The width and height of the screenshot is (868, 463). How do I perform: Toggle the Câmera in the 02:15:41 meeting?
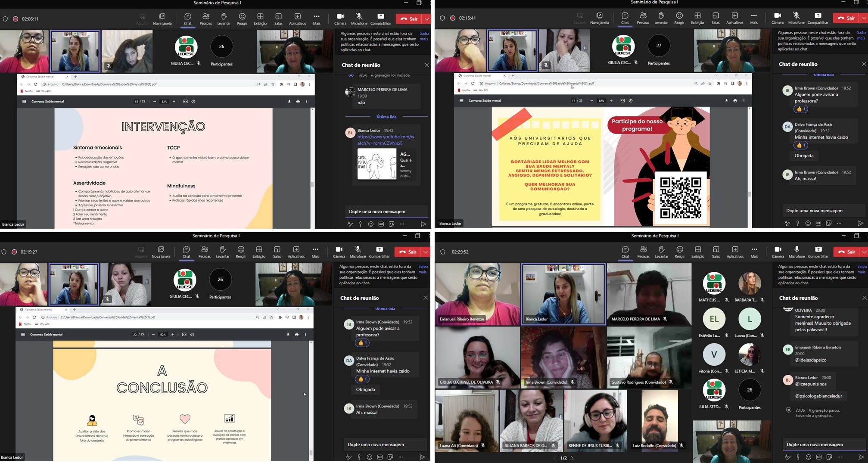pyautogui.click(x=777, y=18)
